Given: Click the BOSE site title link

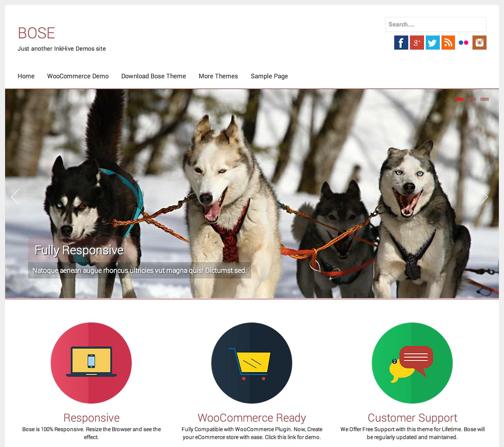Looking at the screenshot, I should (37, 33).
